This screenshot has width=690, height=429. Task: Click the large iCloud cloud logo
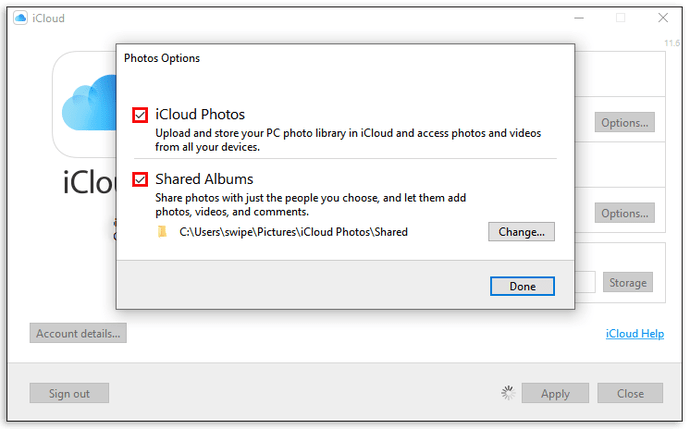[89, 103]
